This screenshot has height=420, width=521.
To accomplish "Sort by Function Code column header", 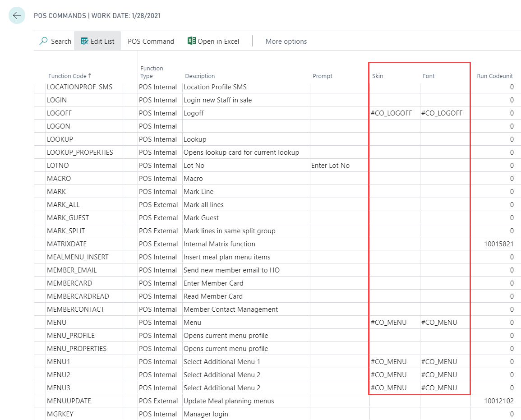I will pyautogui.click(x=67, y=76).
